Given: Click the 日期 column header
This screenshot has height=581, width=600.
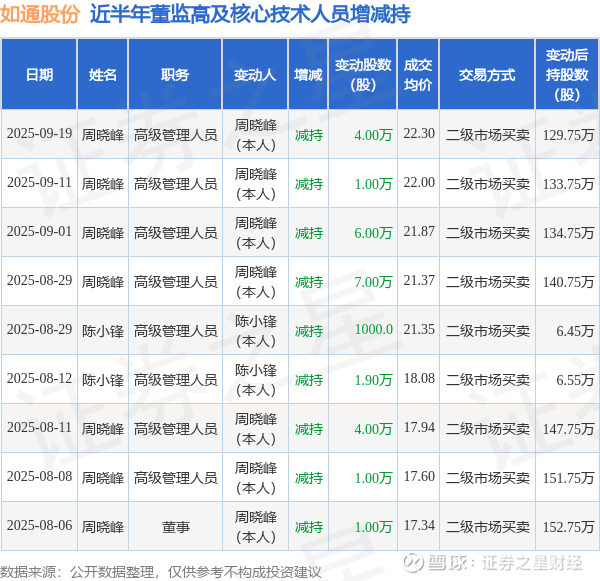Looking at the screenshot, I should [39, 74].
